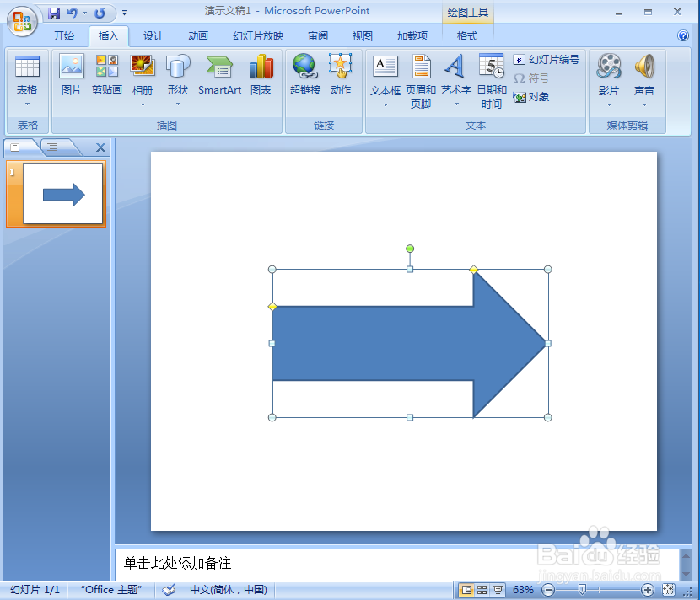Insert a picture with 图片
Image resolution: width=700 pixels, height=600 pixels.
72,75
